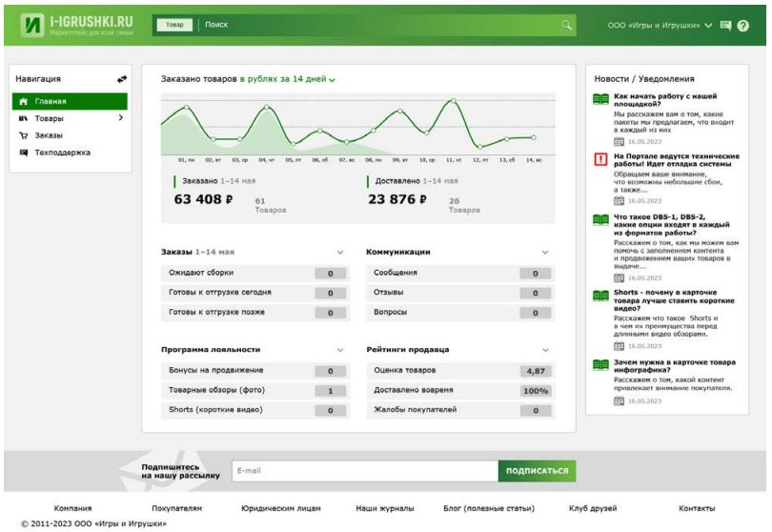
Task: Click the green book icon beside Shorts news
Action: click(600, 296)
